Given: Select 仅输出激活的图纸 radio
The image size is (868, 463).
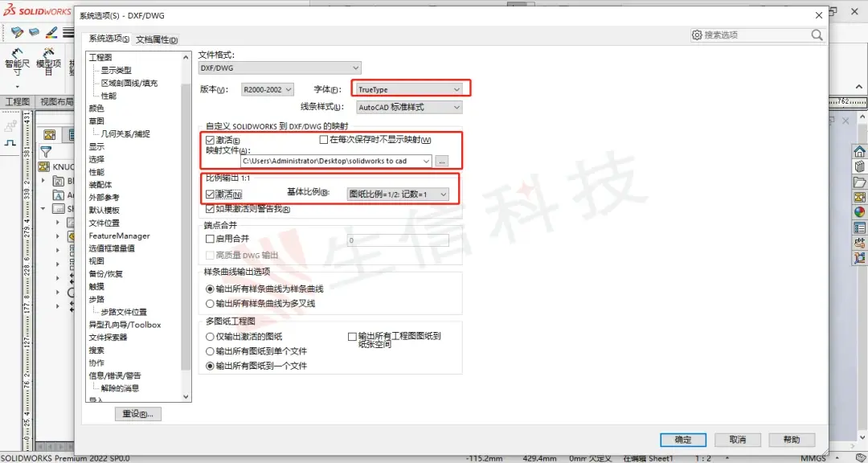Looking at the screenshot, I should pos(210,337).
